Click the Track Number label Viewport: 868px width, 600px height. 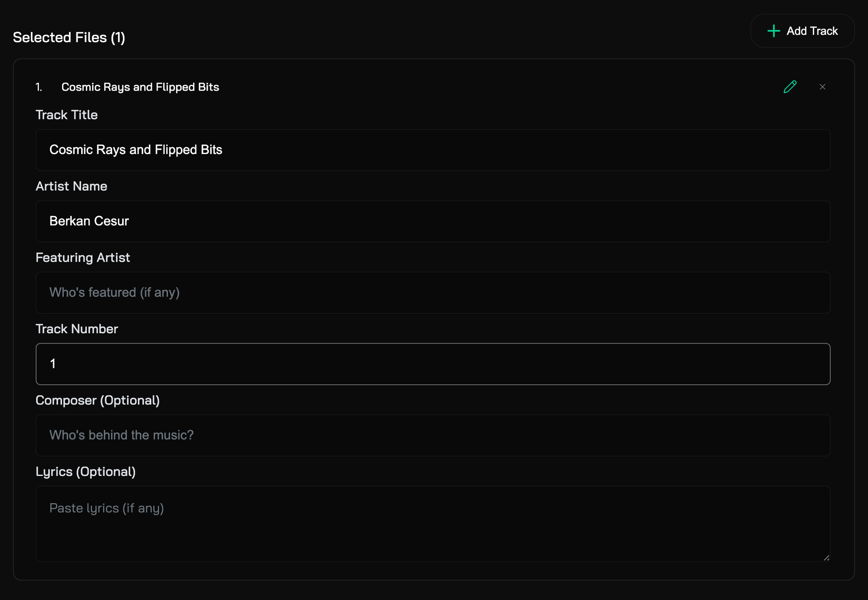76,329
